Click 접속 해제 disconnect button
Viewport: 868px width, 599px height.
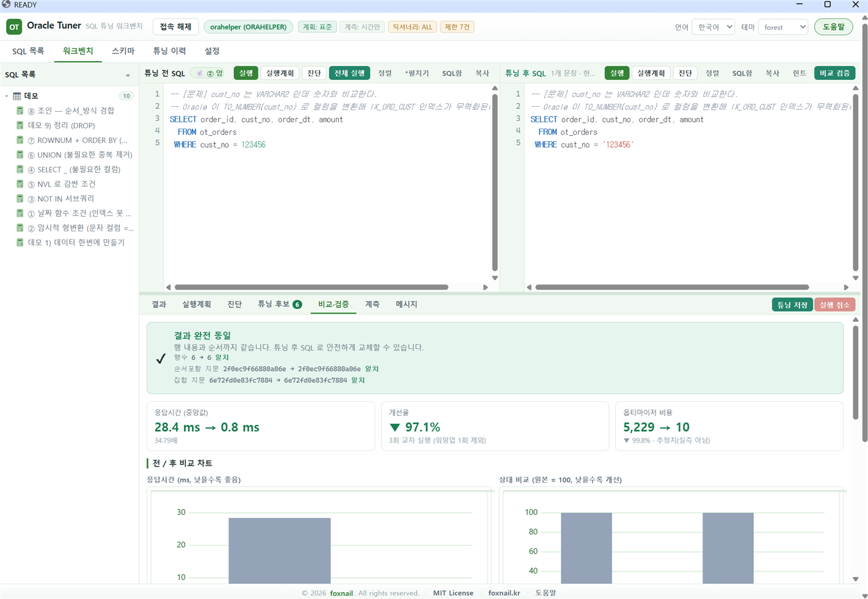(x=175, y=27)
